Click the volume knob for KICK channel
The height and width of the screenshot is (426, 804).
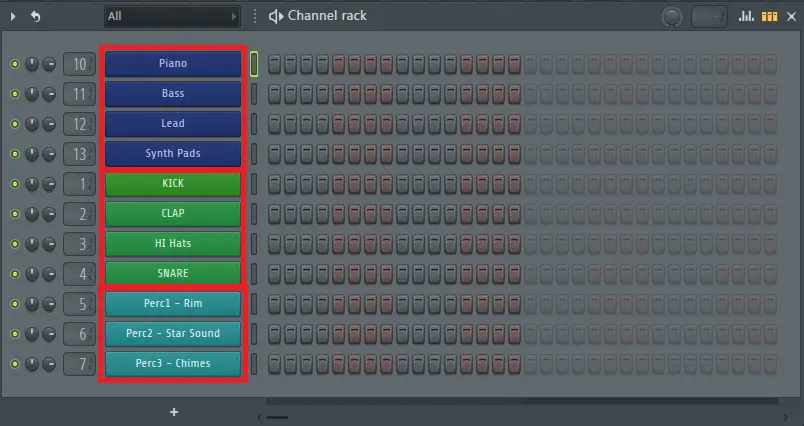click(x=48, y=184)
